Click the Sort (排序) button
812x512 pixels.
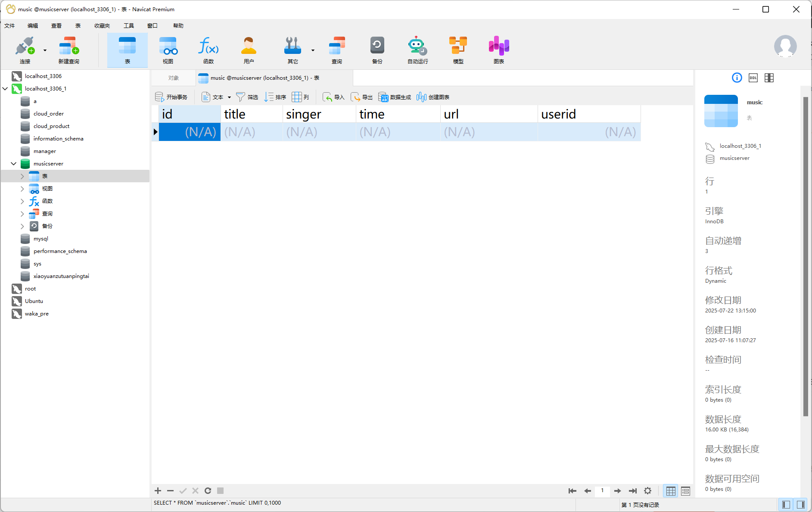tap(275, 97)
